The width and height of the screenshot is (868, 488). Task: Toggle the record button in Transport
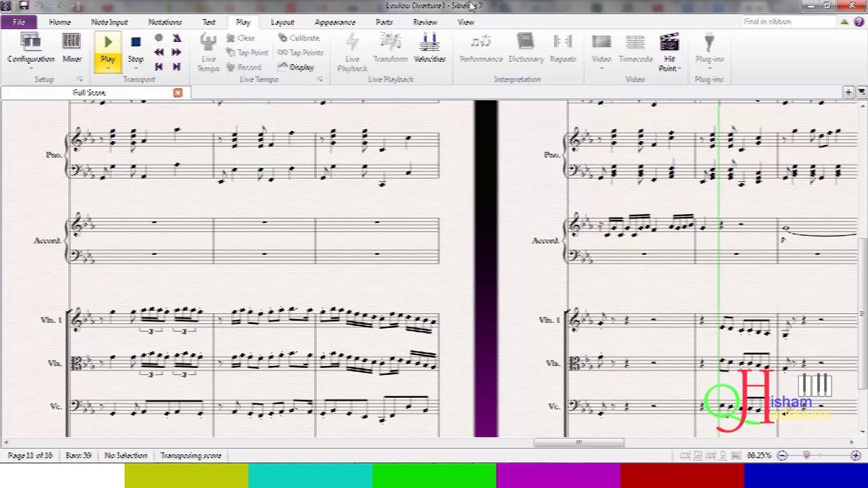pyautogui.click(x=159, y=39)
